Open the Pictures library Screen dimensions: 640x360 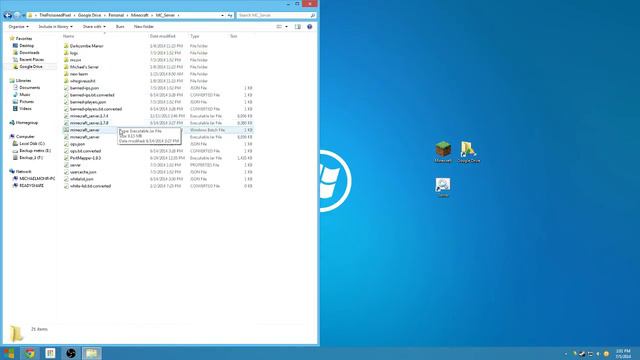coord(27,102)
